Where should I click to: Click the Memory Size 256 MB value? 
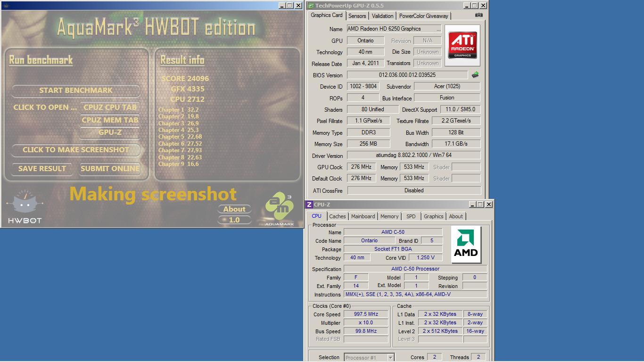point(368,144)
